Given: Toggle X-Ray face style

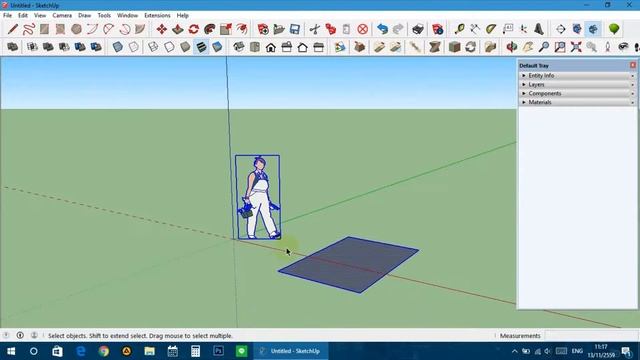Looking at the screenshot, I should tap(118, 47).
